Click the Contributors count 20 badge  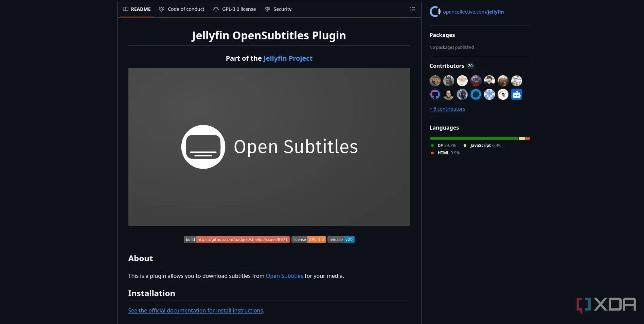pos(470,66)
